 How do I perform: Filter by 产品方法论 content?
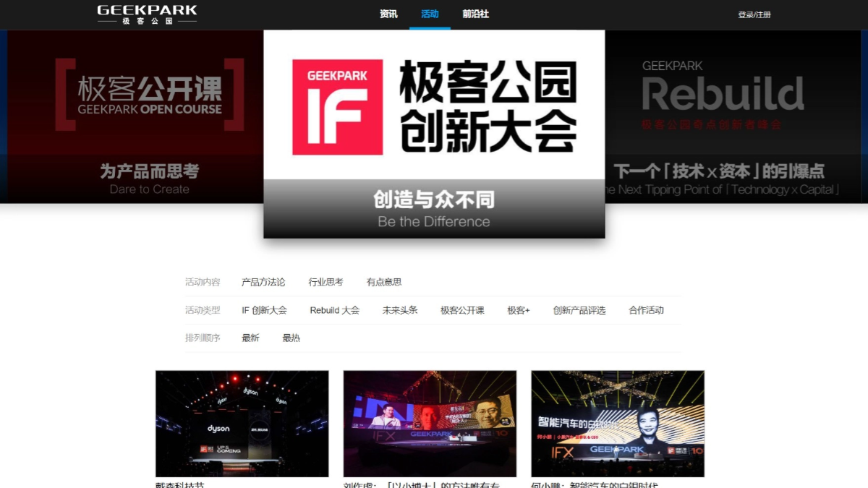(263, 282)
